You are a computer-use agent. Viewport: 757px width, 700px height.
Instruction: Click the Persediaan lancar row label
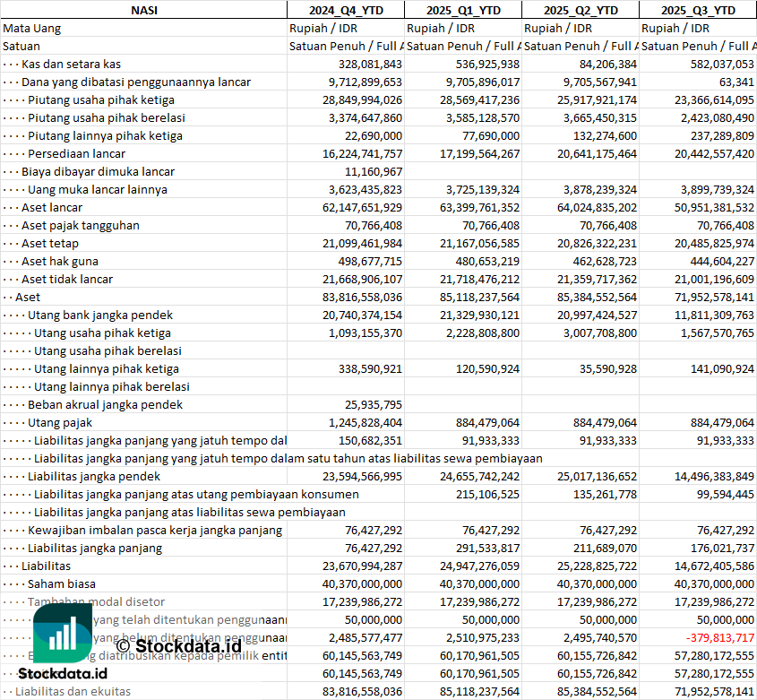[x=76, y=153]
